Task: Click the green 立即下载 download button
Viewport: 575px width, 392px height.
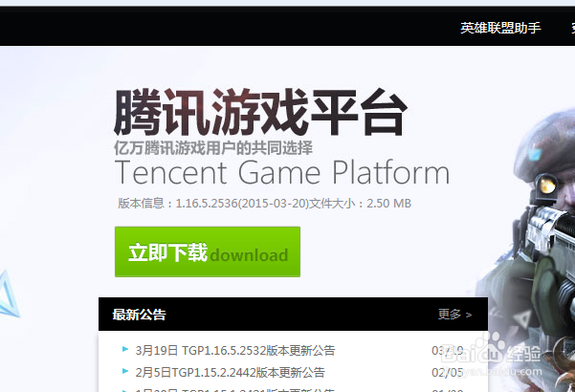Action: (208, 251)
